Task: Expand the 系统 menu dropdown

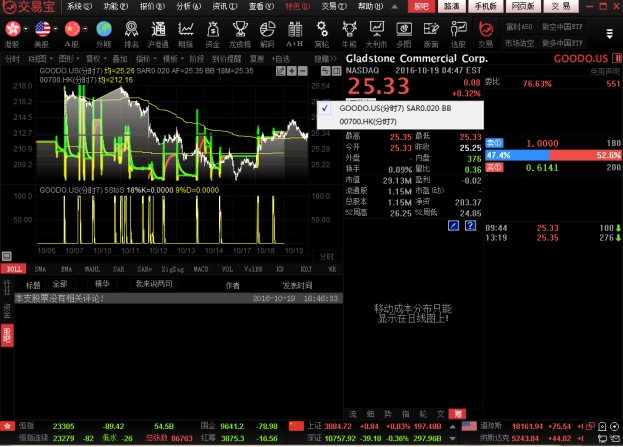Action: click(81, 6)
